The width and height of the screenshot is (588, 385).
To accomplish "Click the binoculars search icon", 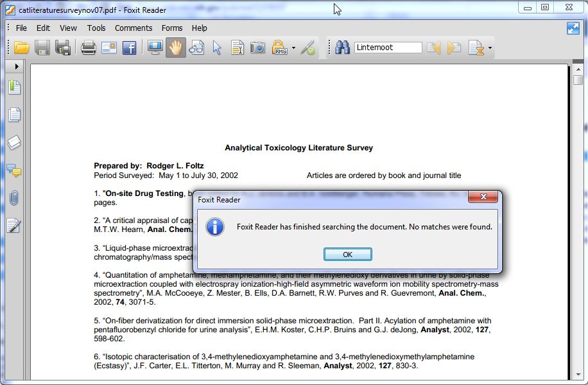I will pos(342,48).
